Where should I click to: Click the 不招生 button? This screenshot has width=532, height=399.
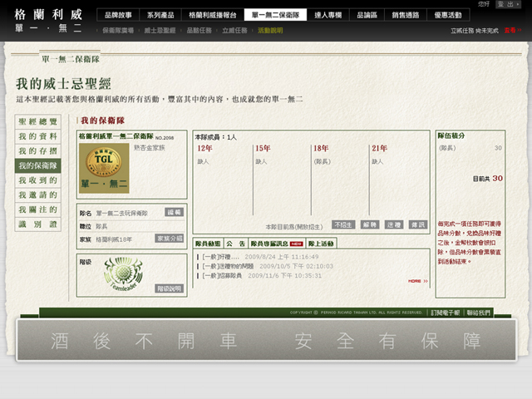coord(343,224)
